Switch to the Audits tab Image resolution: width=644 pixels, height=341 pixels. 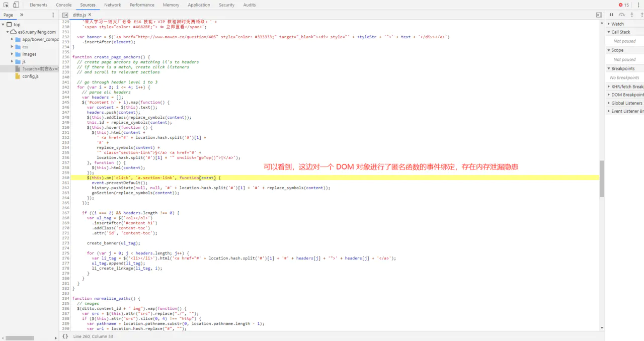(250, 5)
